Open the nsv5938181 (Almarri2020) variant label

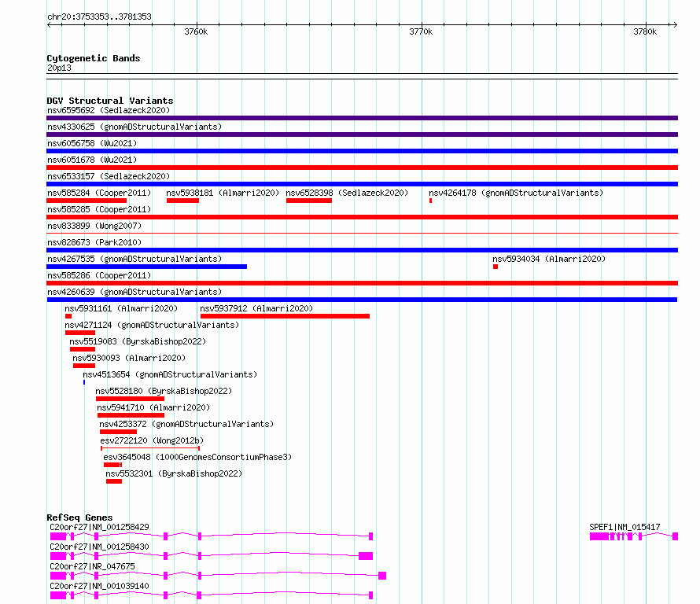223,193
